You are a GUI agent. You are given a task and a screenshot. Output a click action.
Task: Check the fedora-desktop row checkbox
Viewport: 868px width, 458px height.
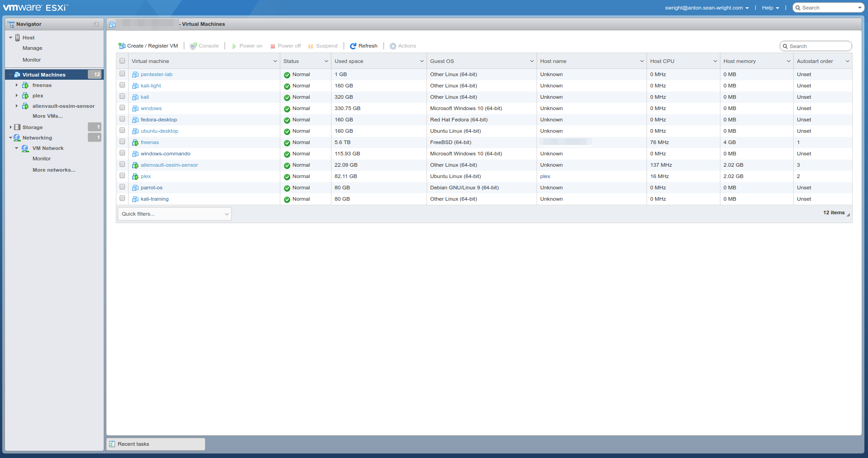click(x=122, y=119)
